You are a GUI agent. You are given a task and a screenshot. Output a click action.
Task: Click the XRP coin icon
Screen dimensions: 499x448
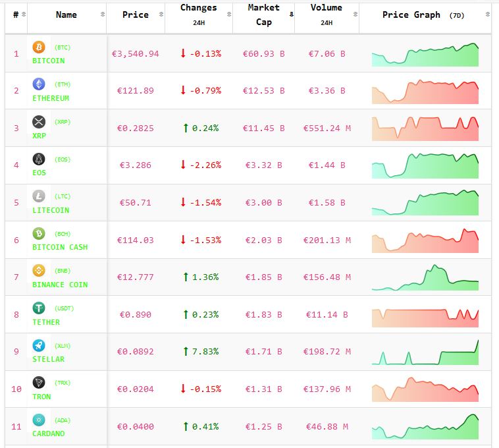coord(39,122)
